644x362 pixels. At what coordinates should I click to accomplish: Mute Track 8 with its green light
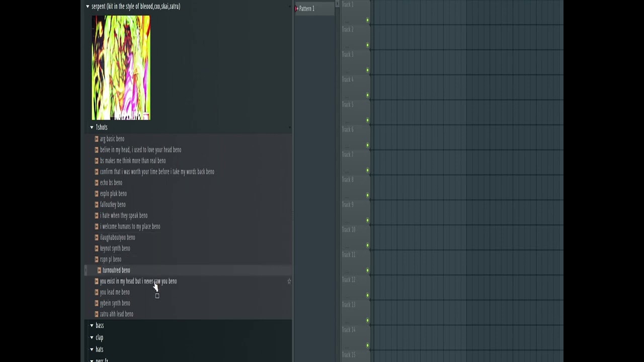(368, 195)
